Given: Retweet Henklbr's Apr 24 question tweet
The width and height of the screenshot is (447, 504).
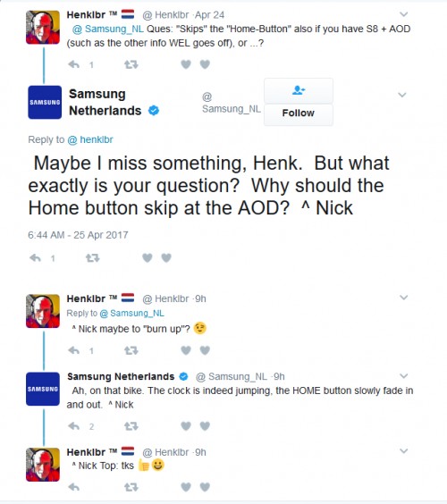Looking at the screenshot, I should click(x=131, y=64).
